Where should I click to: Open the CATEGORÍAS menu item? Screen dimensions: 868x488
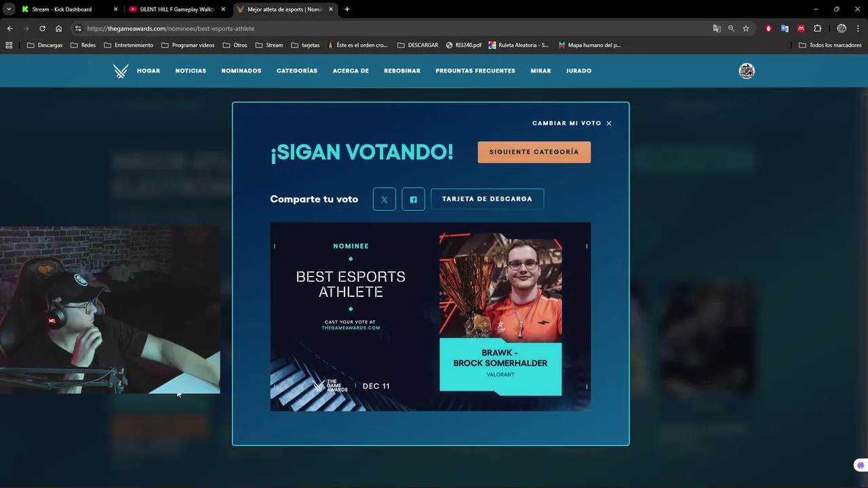[x=297, y=71]
